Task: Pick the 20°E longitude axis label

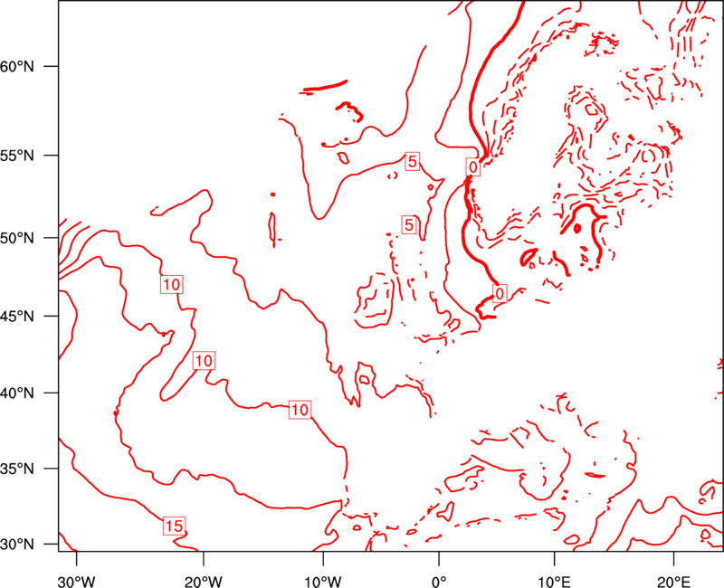Action: pyautogui.click(x=673, y=581)
